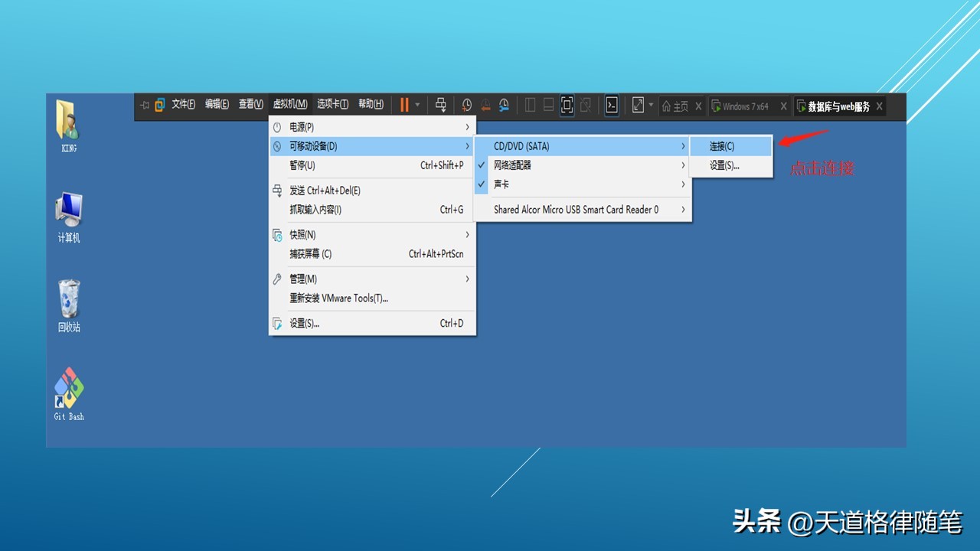
Task: Switch to the Windows 7 x64 tab
Action: 746,106
